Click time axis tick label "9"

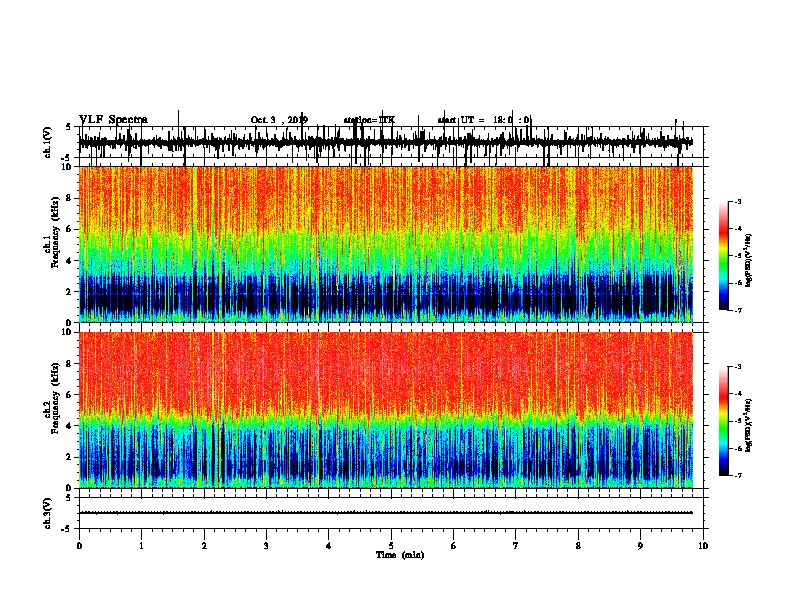click(x=640, y=546)
